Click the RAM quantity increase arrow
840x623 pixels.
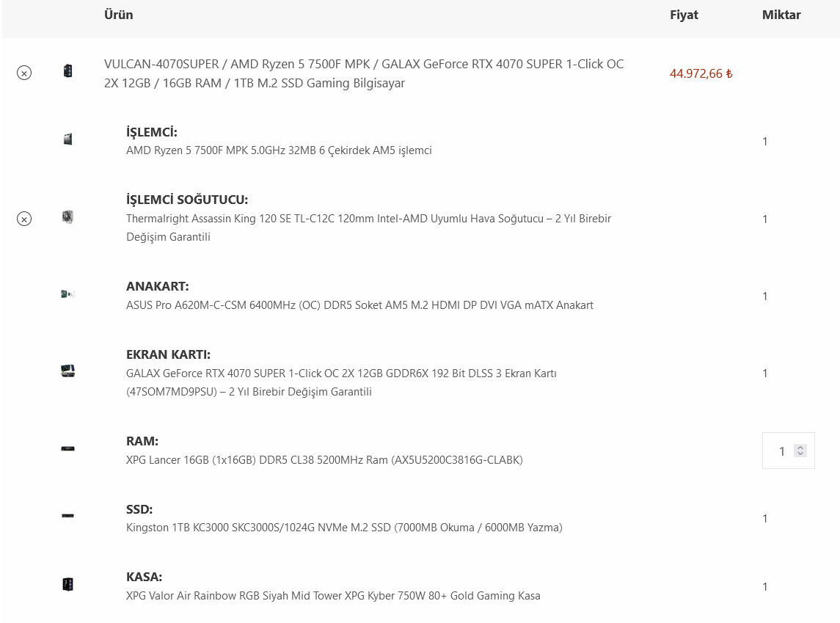[799, 446]
